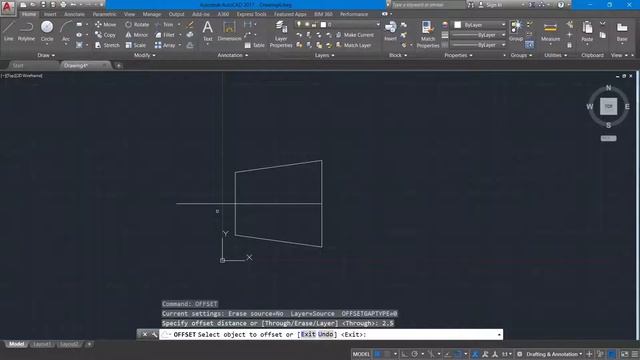Open the Drafting & Annotation workspace dropdown
This screenshot has height=360, width=640.
554,354
